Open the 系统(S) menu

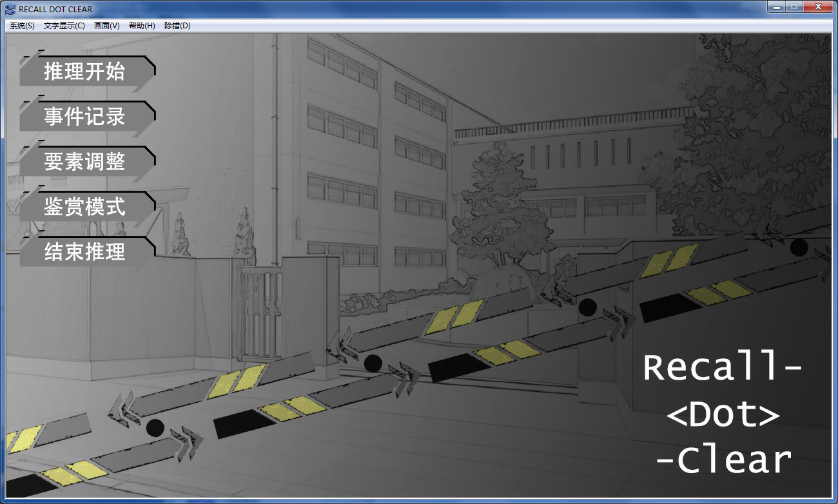pos(22,26)
